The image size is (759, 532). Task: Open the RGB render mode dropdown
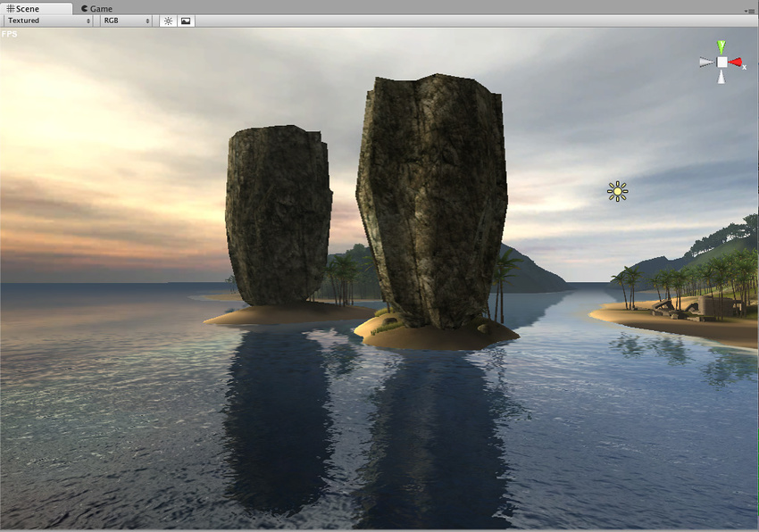tap(125, 21)
